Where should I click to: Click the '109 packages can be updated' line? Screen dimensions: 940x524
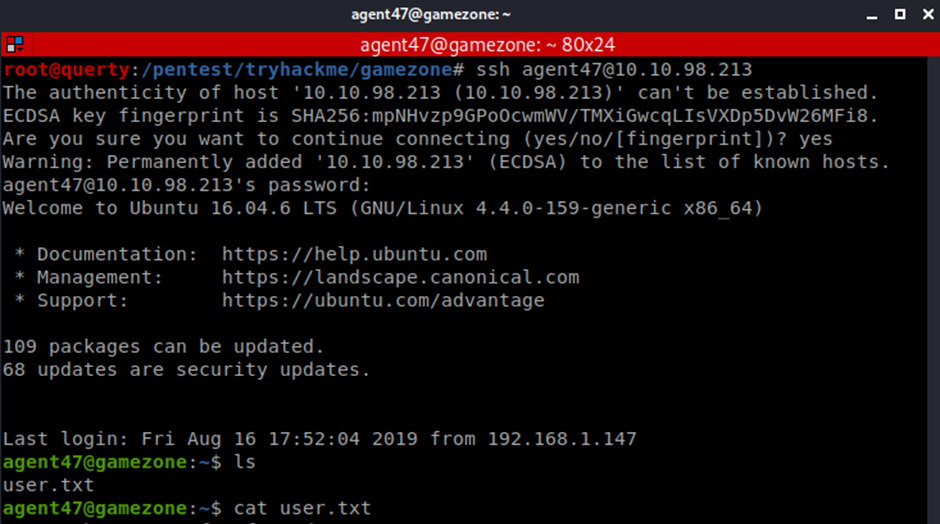163,347
